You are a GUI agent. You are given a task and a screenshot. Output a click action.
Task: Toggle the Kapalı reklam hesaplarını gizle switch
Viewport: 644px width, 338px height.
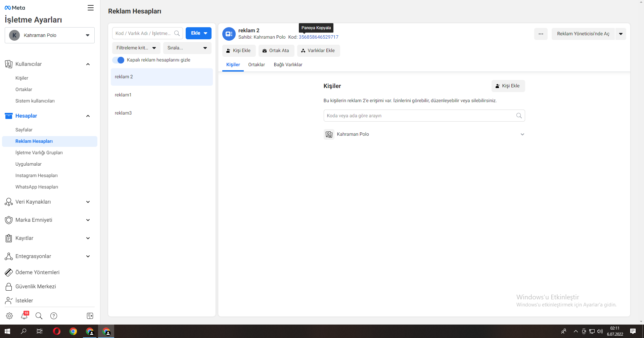(118, 60)
